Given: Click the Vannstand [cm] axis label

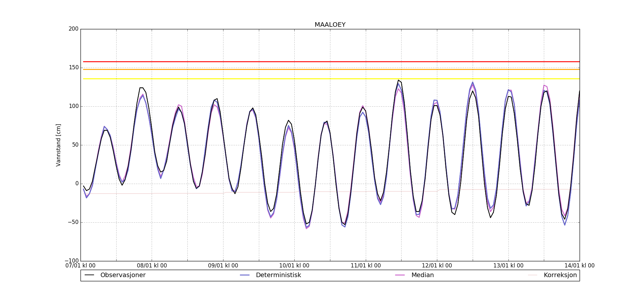Looking at the screenshot, I should click(x=58, y=145).
